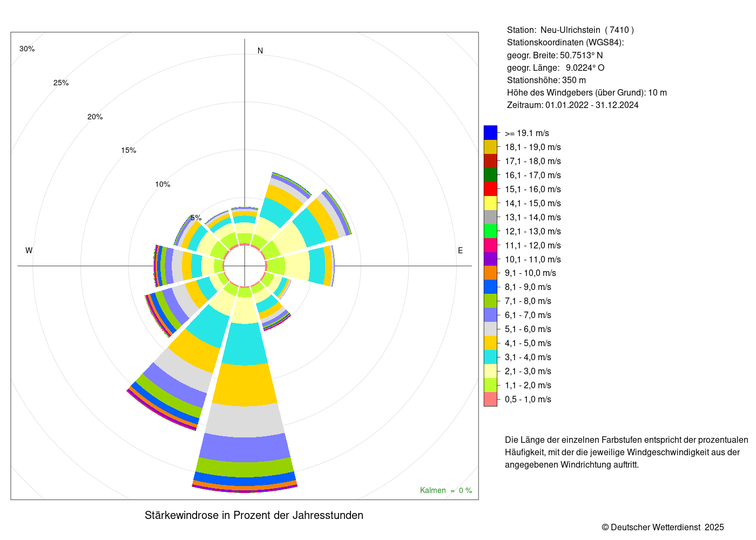The width and height of the screenshot is (756, 540).
Task: Click the 3,1 - 4,0 m/s legend label
Action: (x=528, y=357)
